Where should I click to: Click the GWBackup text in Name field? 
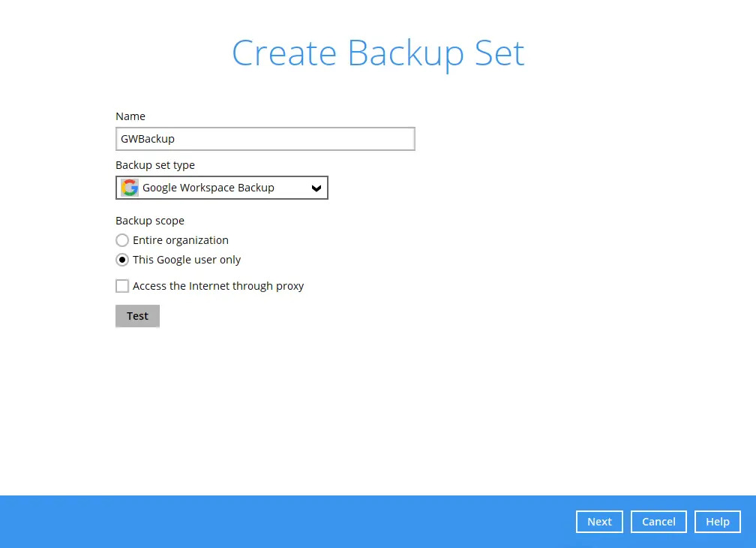point(148,139)
